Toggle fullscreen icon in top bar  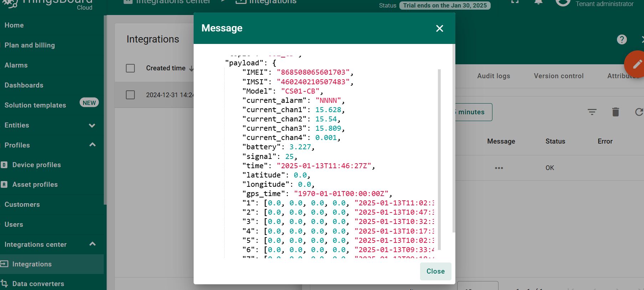click(515, 2)
